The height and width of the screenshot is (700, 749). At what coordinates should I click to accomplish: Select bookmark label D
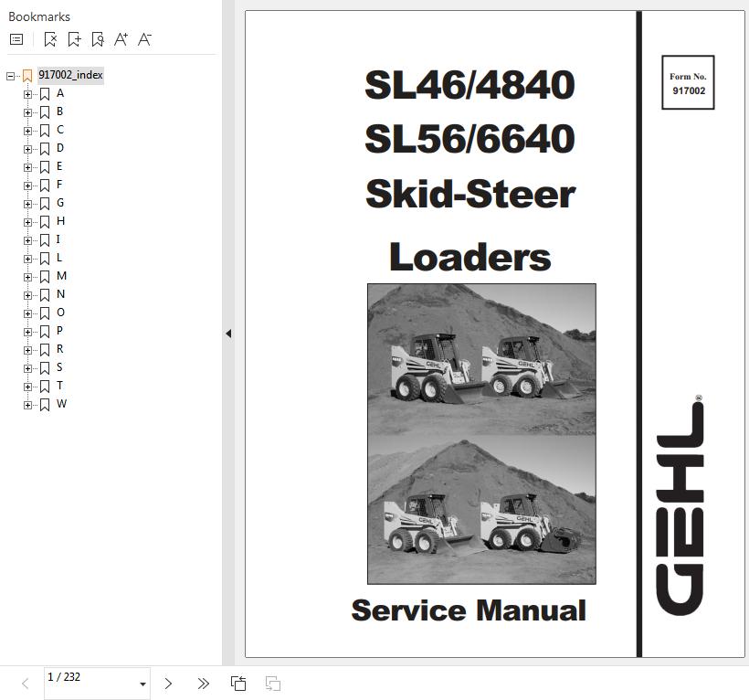[59, 148]
